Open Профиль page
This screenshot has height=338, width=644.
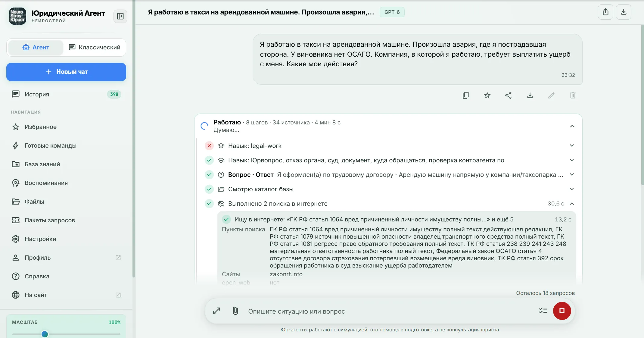click(x=66, y=258)
